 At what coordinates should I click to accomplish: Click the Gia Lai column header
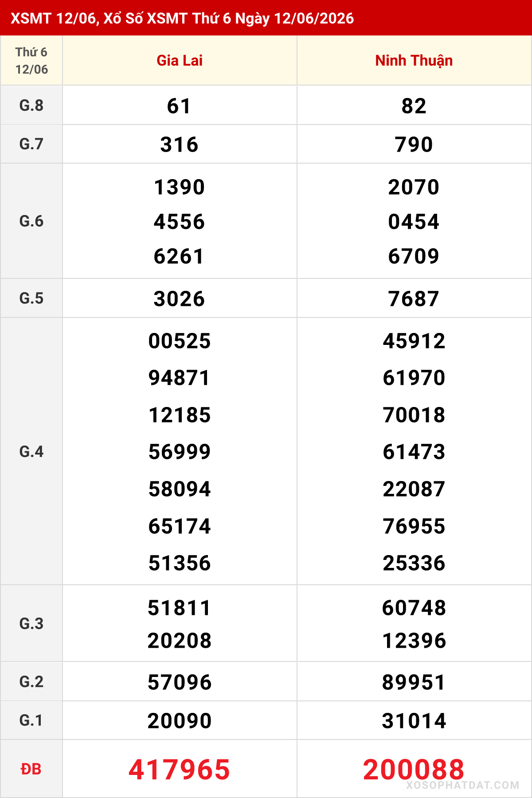(x=180, y=60)
